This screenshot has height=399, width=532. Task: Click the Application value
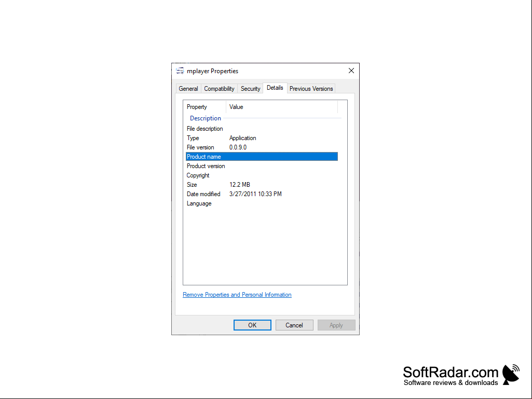(242, 138)
